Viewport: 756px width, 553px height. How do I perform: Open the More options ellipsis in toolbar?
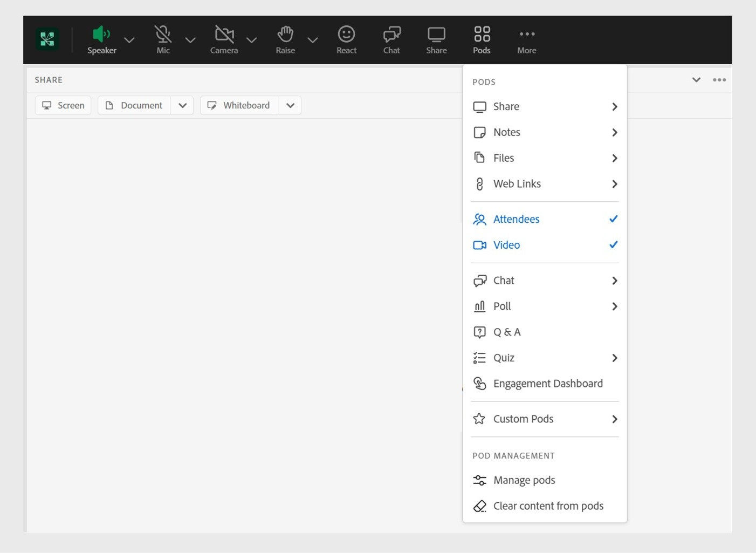(x=527, y=35)
